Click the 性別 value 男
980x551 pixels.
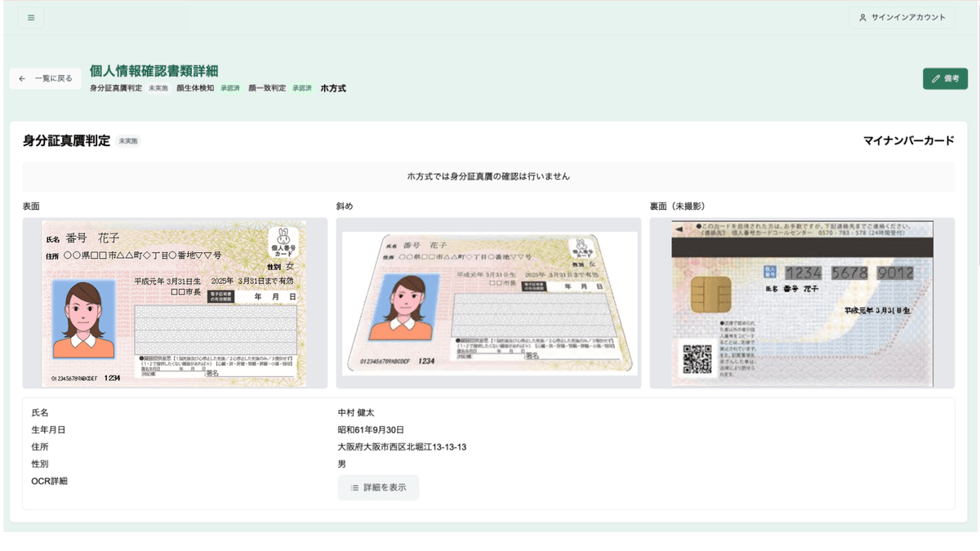tap(341, 464)
